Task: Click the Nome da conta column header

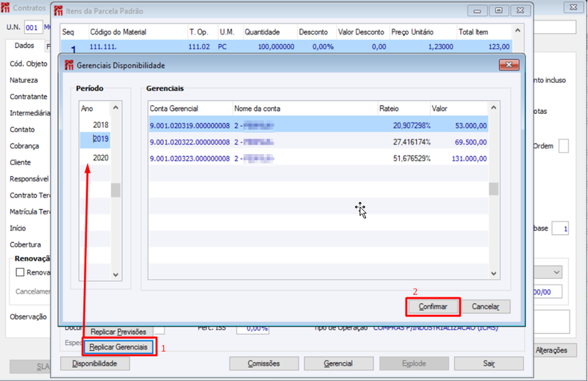Action: click(305, 109)
